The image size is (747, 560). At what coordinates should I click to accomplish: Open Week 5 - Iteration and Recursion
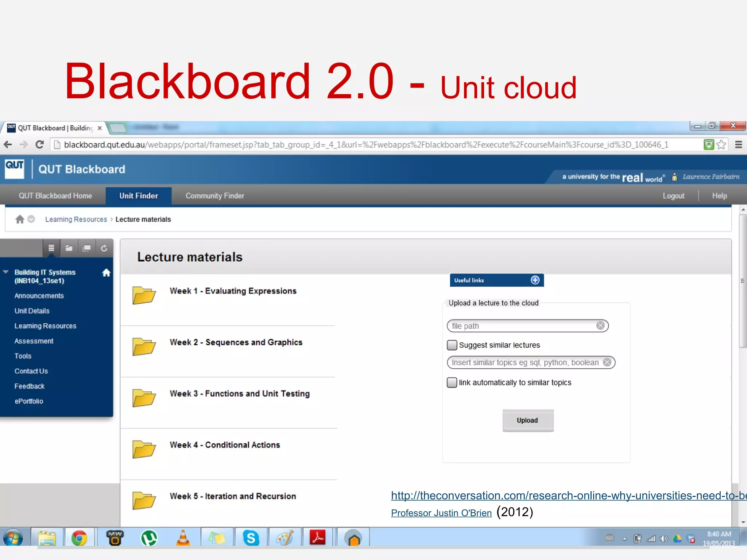point(233,496)
